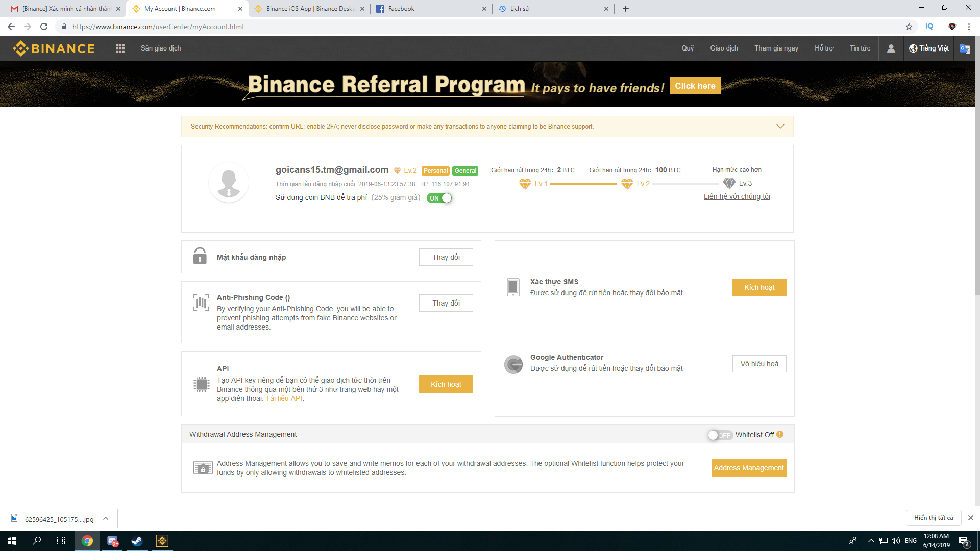Expand the downloaded jpg file options
The image size is (980, 551).
pyautogui.click(x=106, y=519)
